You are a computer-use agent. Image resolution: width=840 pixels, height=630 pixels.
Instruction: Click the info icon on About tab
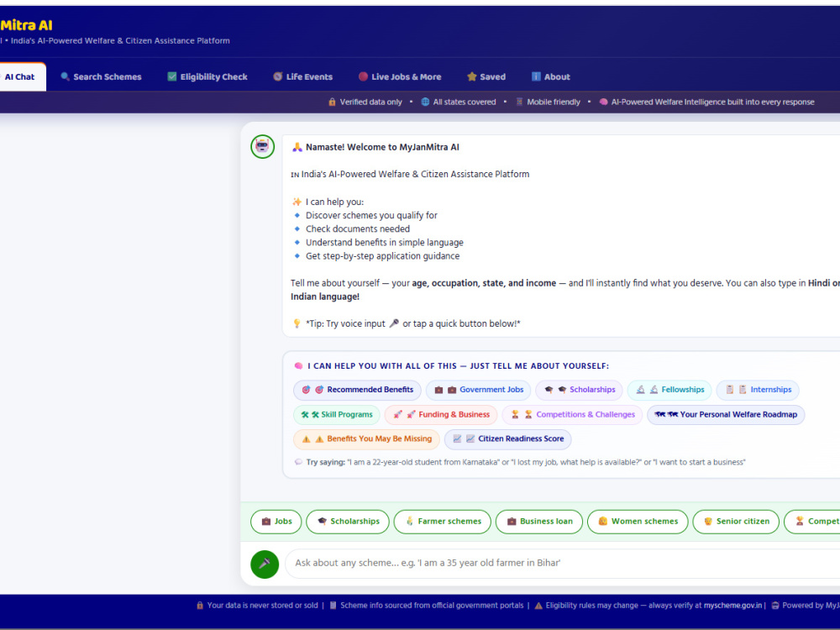pos(536,76)
